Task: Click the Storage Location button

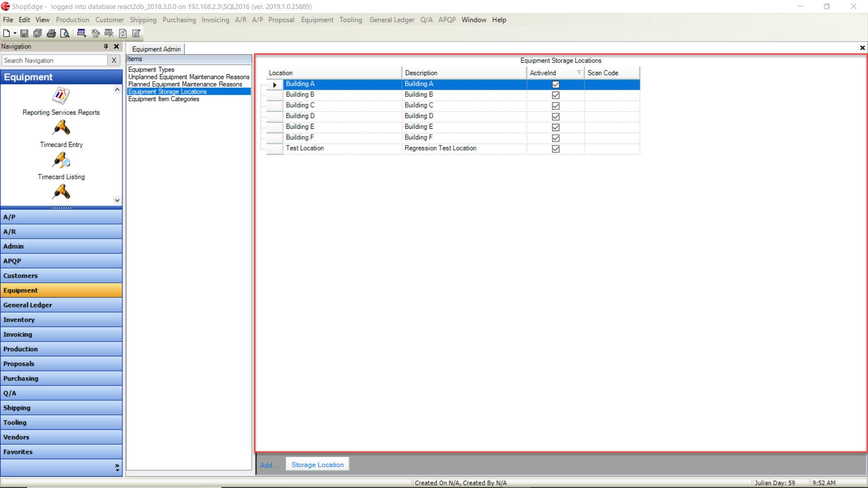Action: click(x=317, y=465)
